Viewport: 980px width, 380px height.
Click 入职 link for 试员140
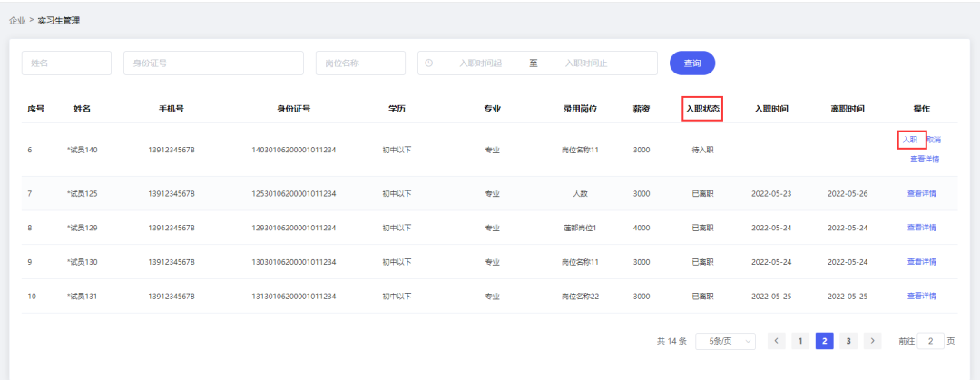pos(910,140)
